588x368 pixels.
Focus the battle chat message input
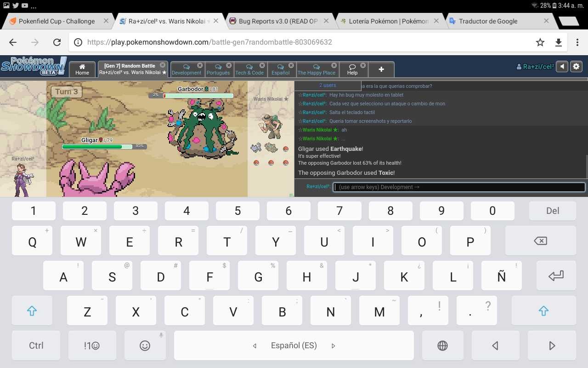[x=459, y=187]
